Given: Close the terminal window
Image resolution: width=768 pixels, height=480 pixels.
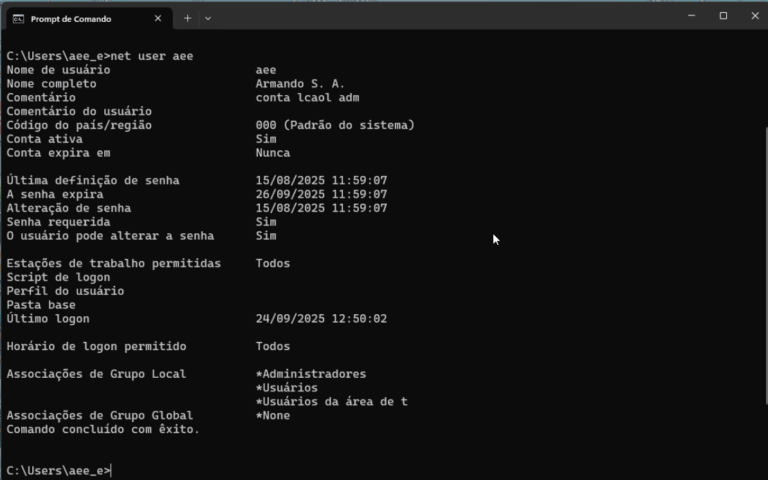Looking at the screenshot, I should [754, 16].
